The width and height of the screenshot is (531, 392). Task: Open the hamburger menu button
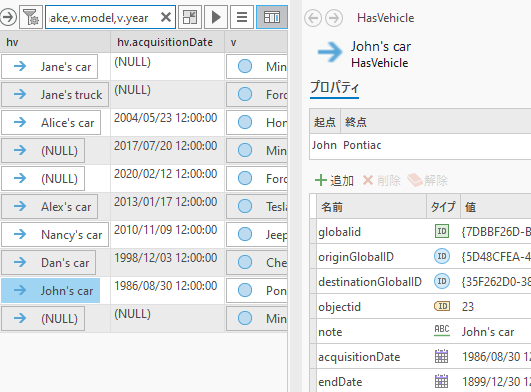[242, 17]
